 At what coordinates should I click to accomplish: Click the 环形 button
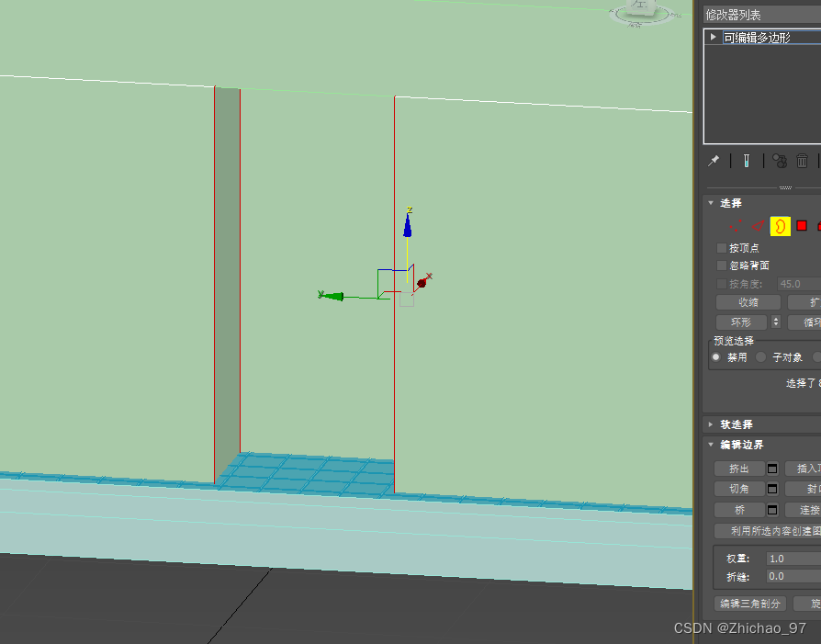point(741,322)
